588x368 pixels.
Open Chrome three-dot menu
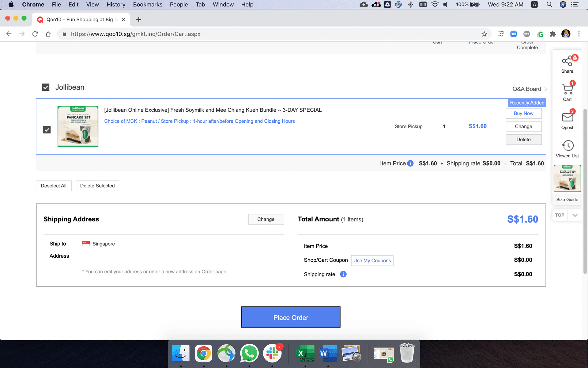click(x=579, y=34)
